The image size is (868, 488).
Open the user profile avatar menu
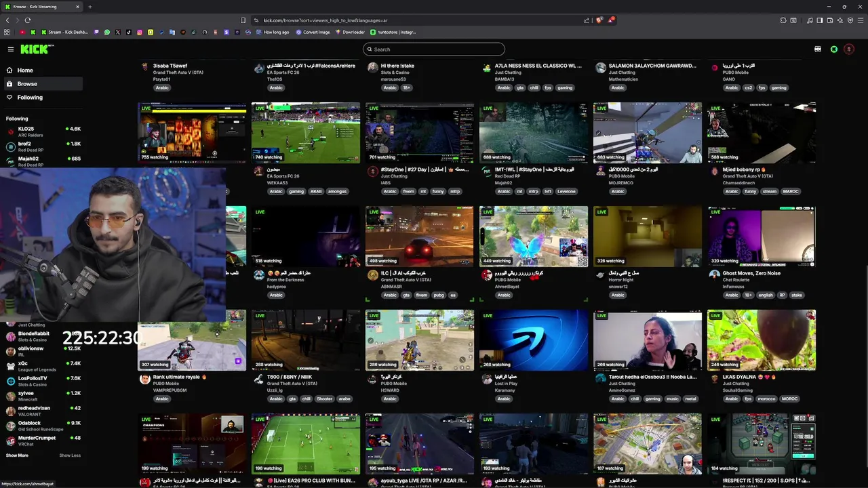tap(849, 49)
